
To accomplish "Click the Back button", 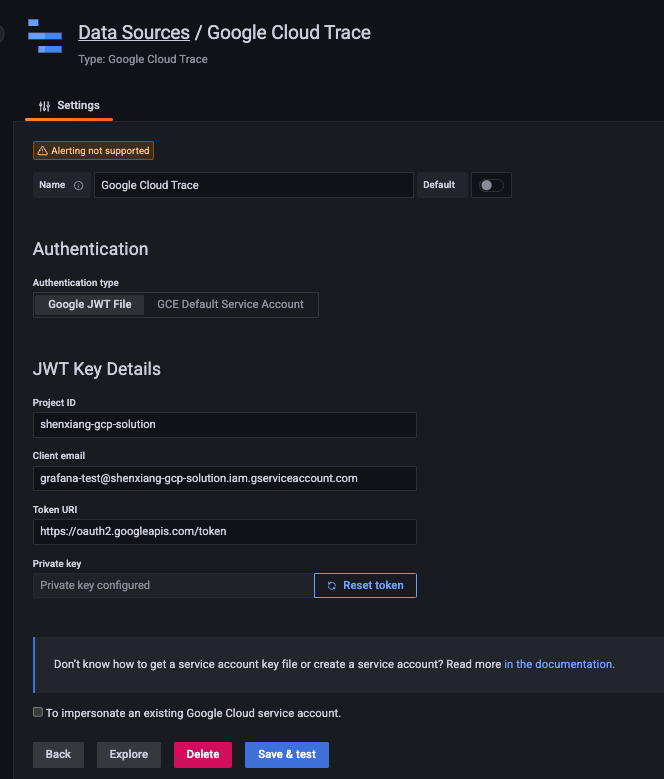I will (58, 754).
